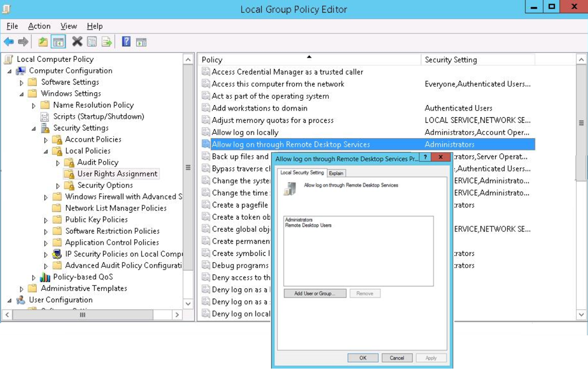Click the Audit Policy folder icon
588x369 pixels.
click(x=69, y=163)
